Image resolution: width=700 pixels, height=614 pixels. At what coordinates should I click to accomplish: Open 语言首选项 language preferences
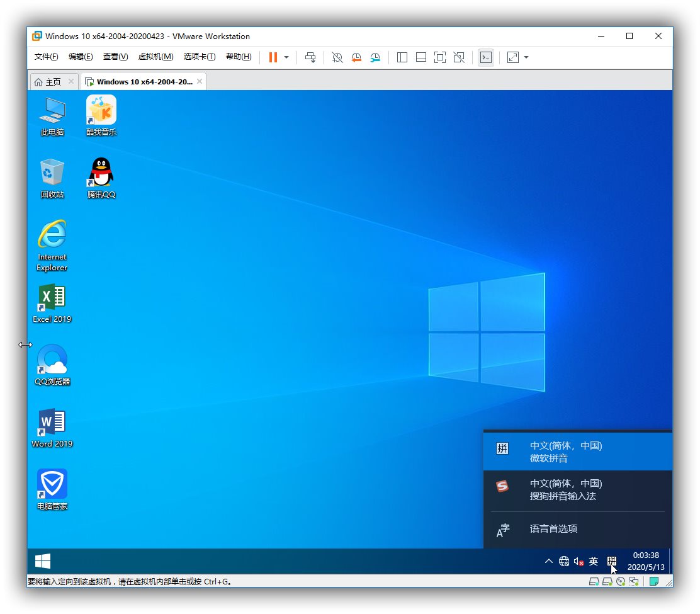coord(578,529)
